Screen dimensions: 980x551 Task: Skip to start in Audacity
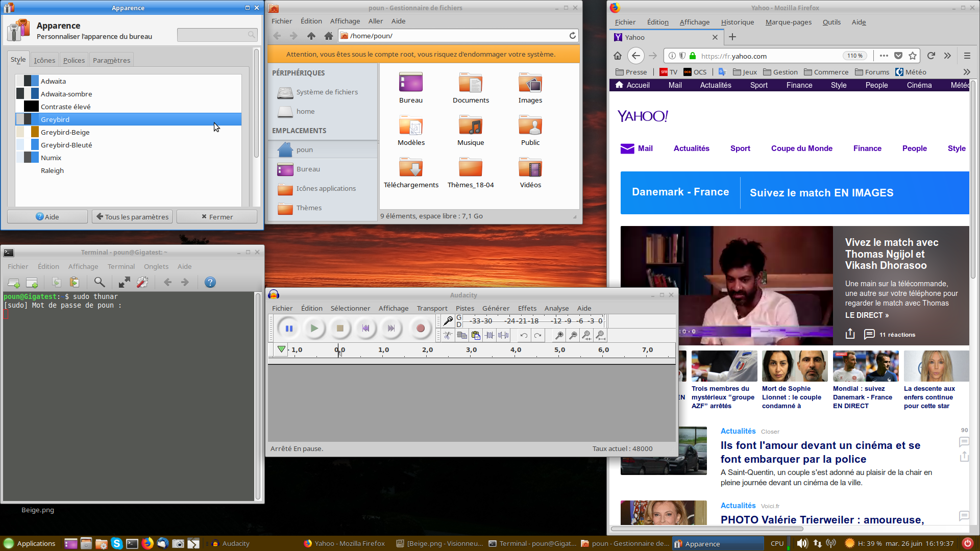(x=365, y=329)
